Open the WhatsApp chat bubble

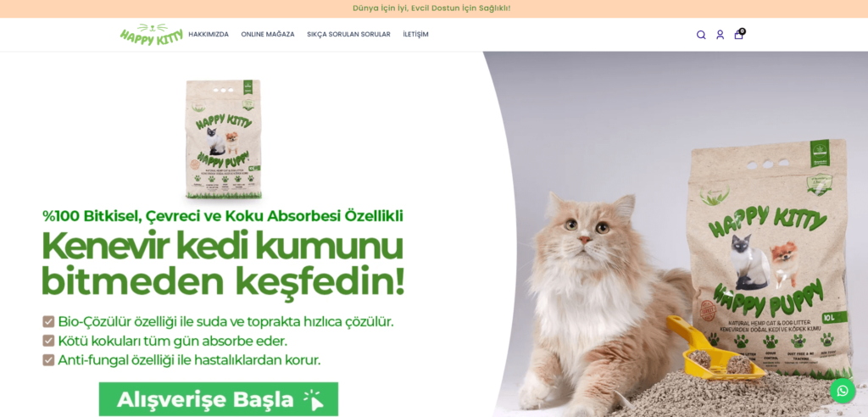point(843,391)
